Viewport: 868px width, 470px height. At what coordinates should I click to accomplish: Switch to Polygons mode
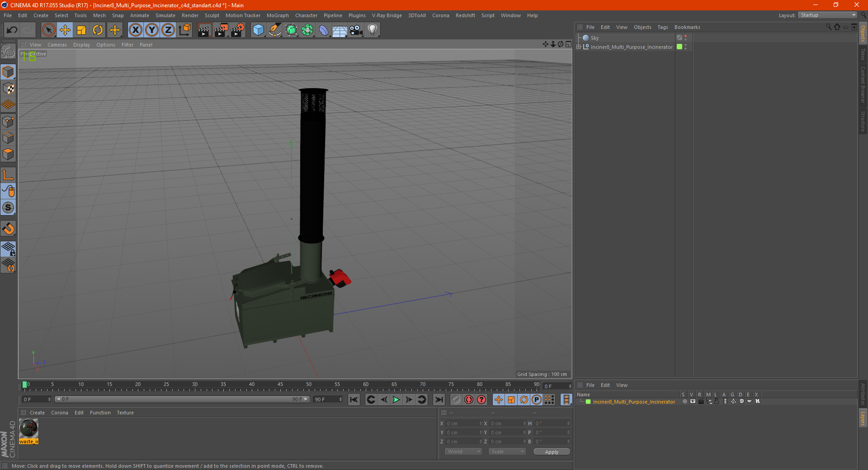(9, 154)
